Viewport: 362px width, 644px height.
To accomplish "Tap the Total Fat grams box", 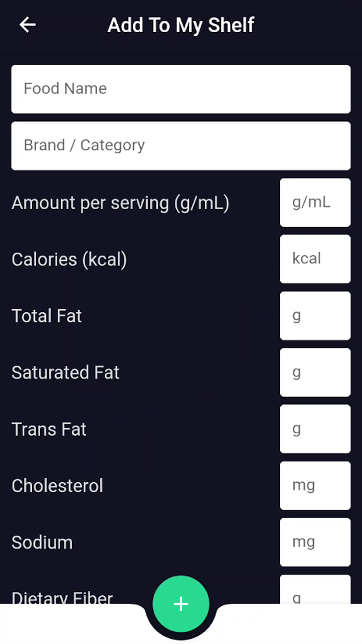I will pyautogui.click(x=315, y=316).
